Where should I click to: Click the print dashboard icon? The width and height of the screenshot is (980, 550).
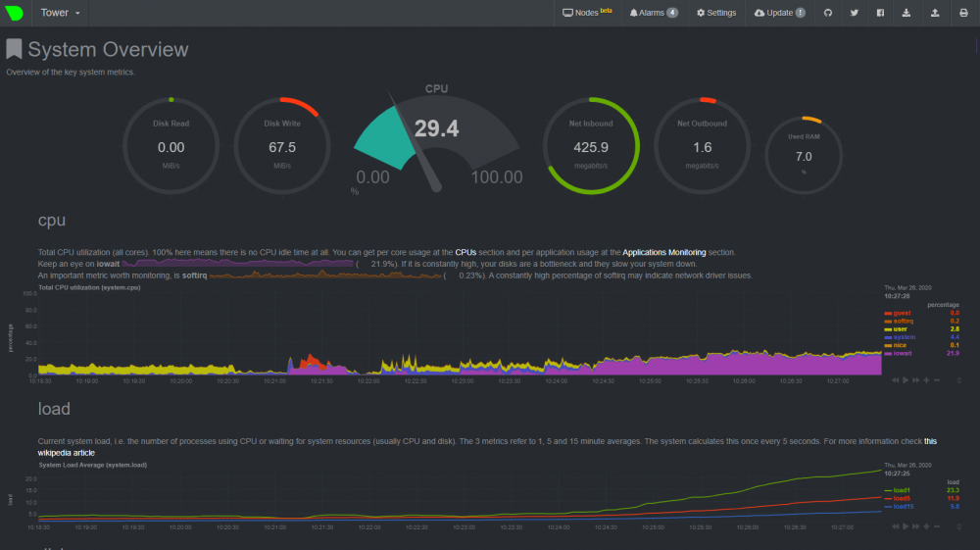[963, 13]
